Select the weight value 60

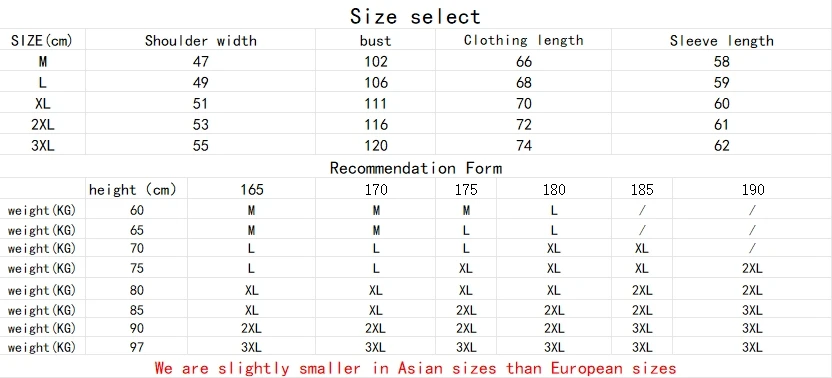click(x=137, y=210)
